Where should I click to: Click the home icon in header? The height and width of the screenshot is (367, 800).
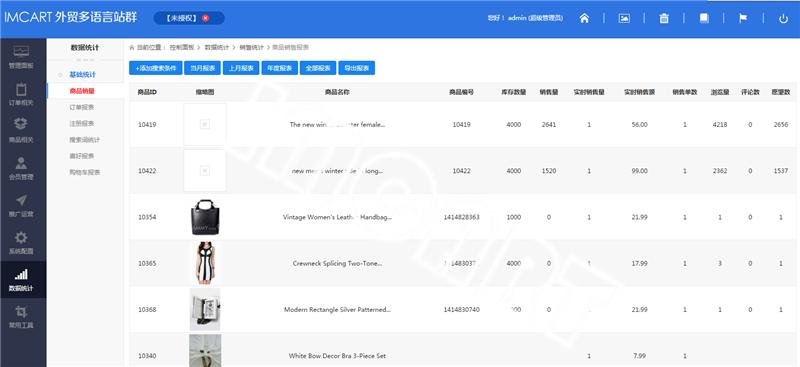pos(584,18)
